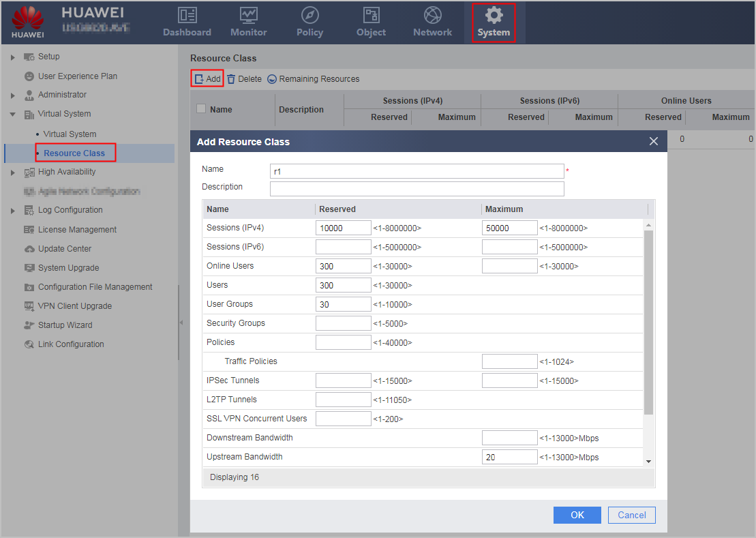Expand the Administrator tree node
This screenshot has height=538, width=756.
coord(13,95)
